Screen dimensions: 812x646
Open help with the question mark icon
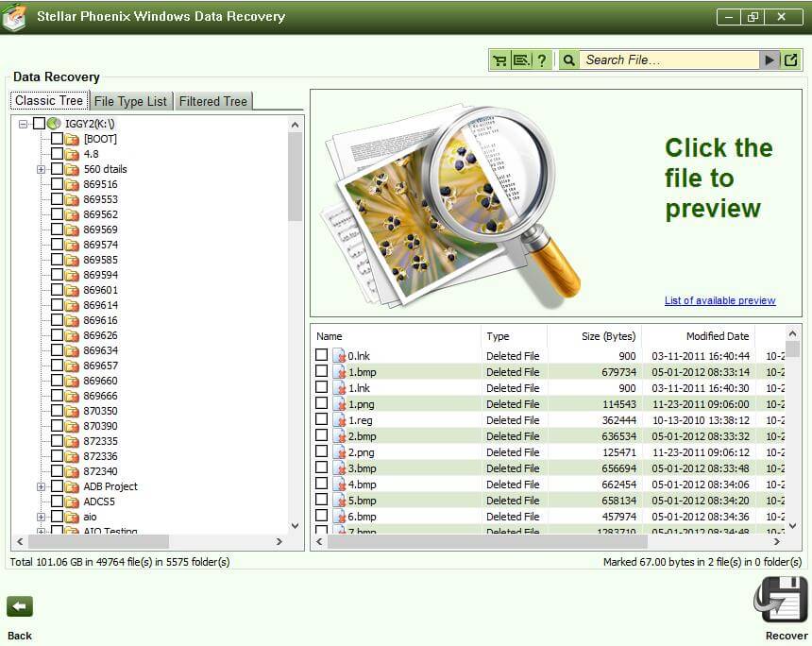pos(542,60)
